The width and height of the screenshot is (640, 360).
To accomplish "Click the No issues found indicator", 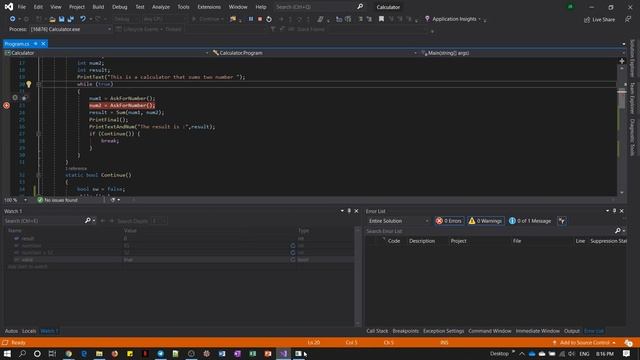I will click(x=58, y=200).
